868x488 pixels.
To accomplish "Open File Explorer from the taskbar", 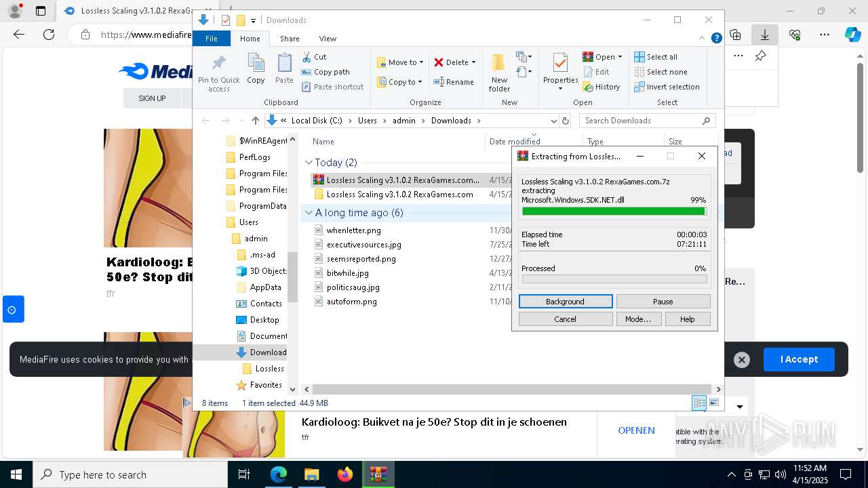I will coord(311,474).
